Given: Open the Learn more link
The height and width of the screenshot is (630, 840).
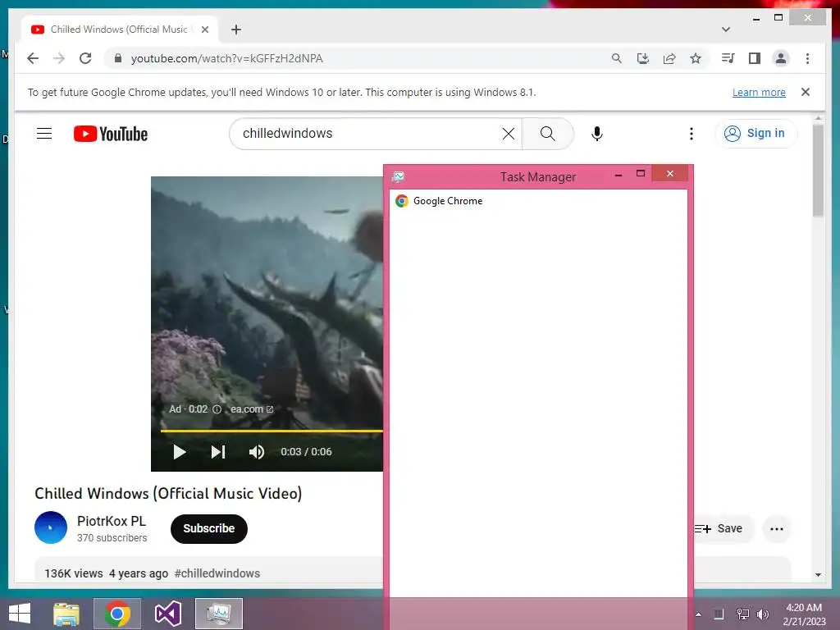Looking at the screenshot, I should click(x=759, y=92).
